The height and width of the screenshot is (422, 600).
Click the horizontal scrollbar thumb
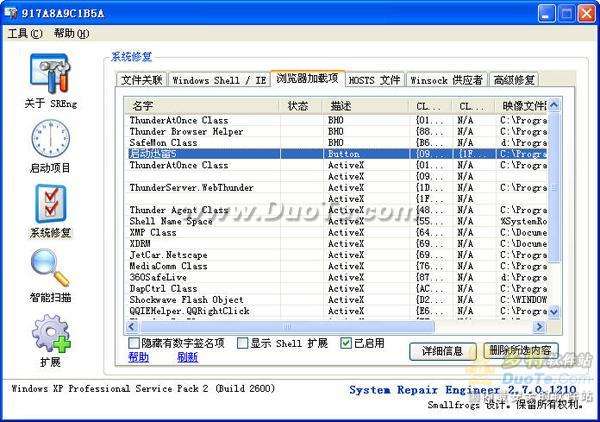point(287,326)
